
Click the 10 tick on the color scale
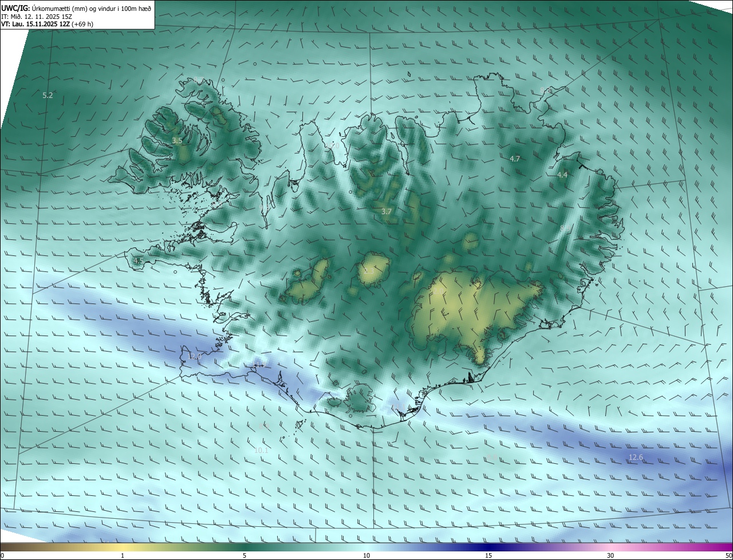click(x=366, y=556)
